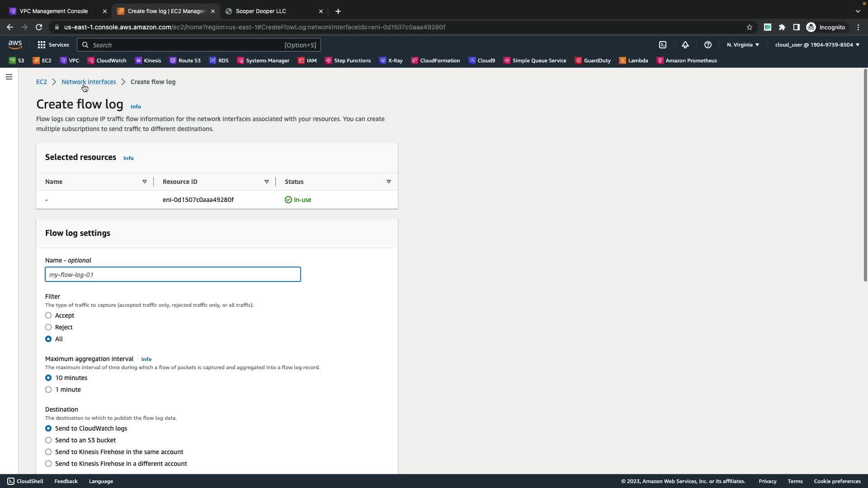The image size is (868, 488).
Task: Select the Accept filter radio button
Action: 48,315
